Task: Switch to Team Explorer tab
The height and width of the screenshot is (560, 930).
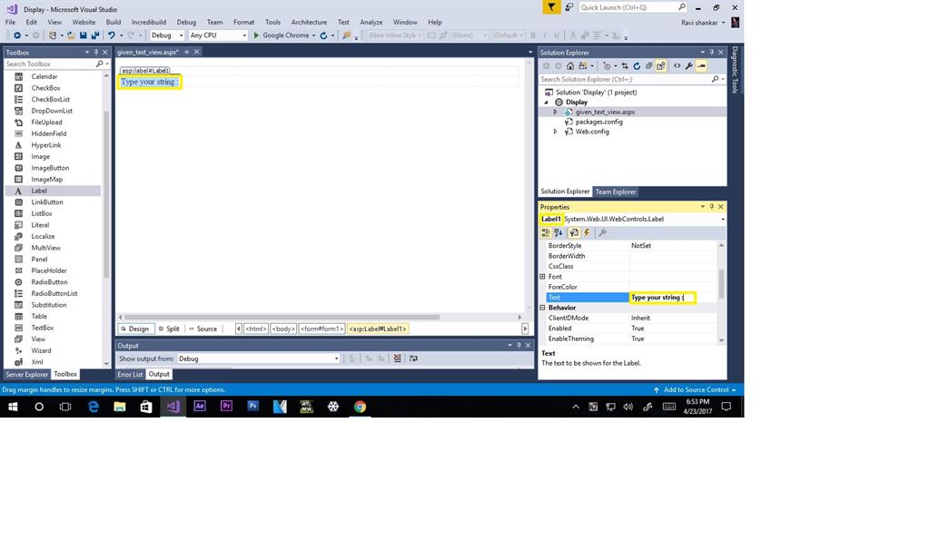Action: (616, 192)
